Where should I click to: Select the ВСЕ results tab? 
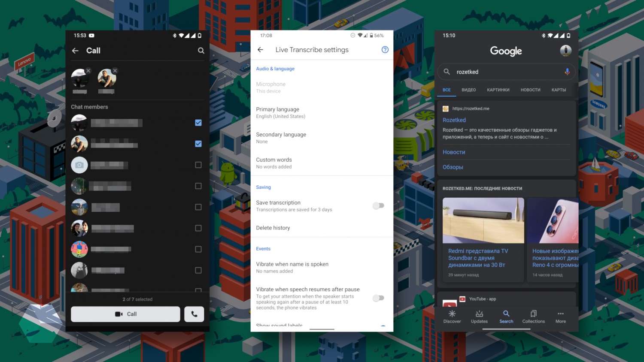click(447, 90)
